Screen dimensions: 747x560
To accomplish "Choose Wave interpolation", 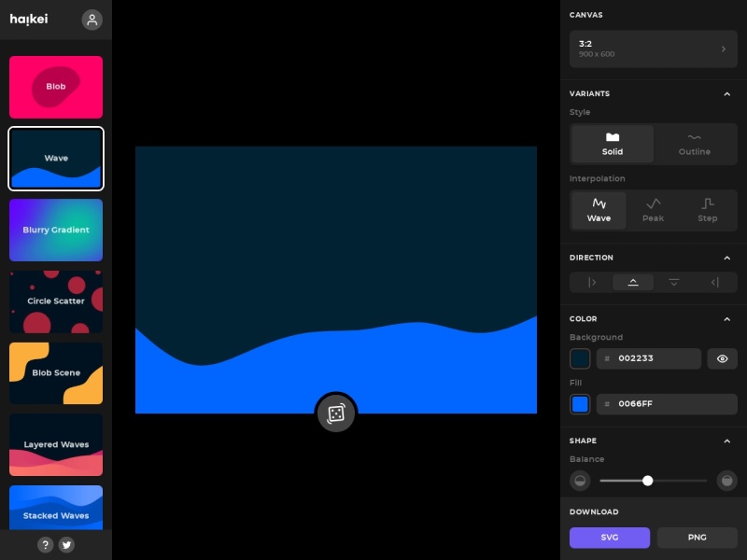I will [599, 211].
